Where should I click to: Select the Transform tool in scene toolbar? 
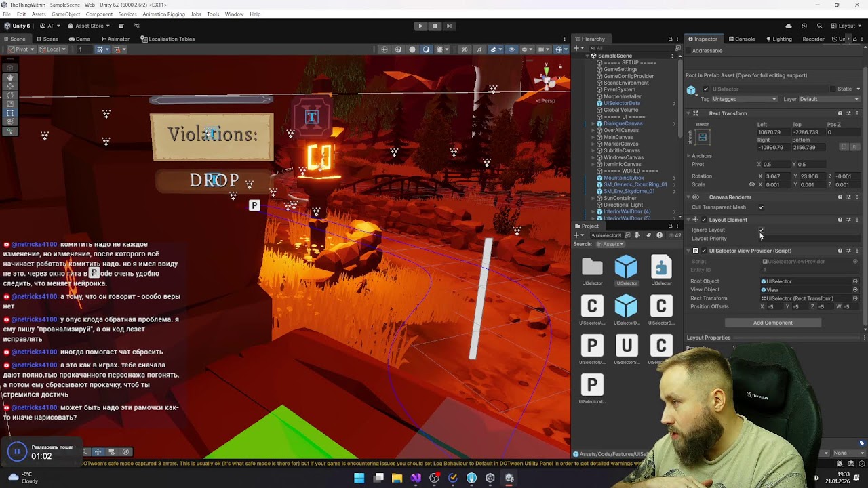[x=10, y=121]
